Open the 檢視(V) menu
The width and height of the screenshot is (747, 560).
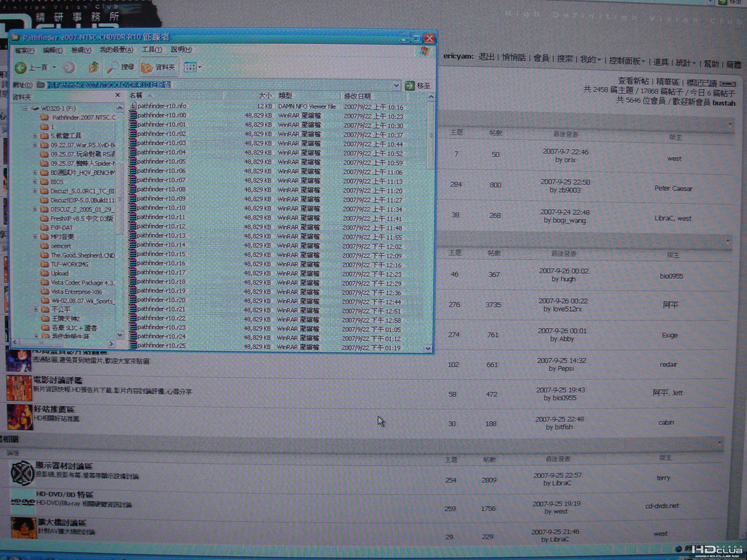point(81,50)
